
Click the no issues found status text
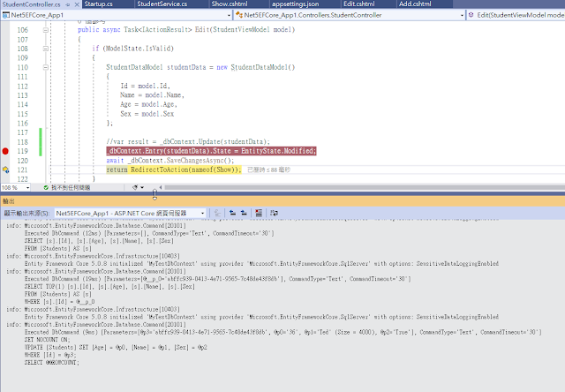(71, 188)
